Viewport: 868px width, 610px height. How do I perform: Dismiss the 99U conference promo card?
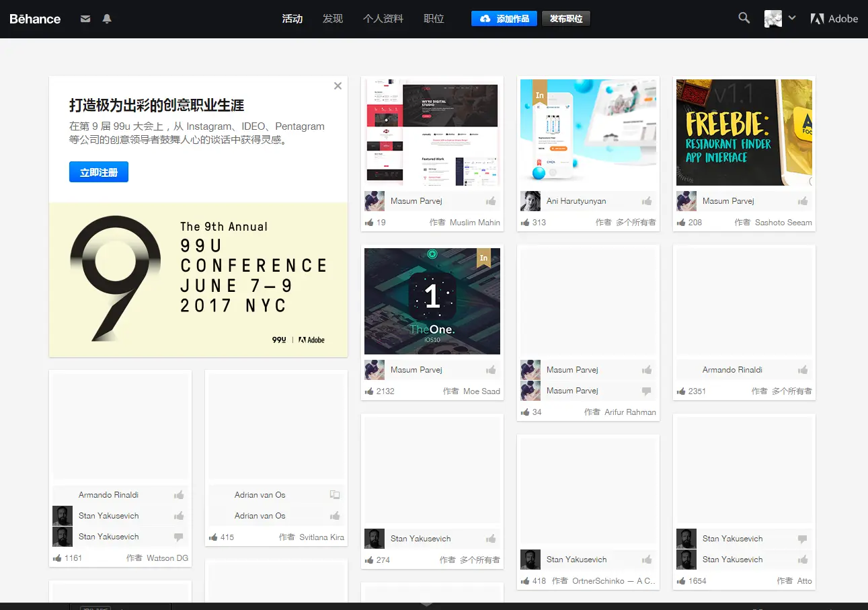coord(338,86)
